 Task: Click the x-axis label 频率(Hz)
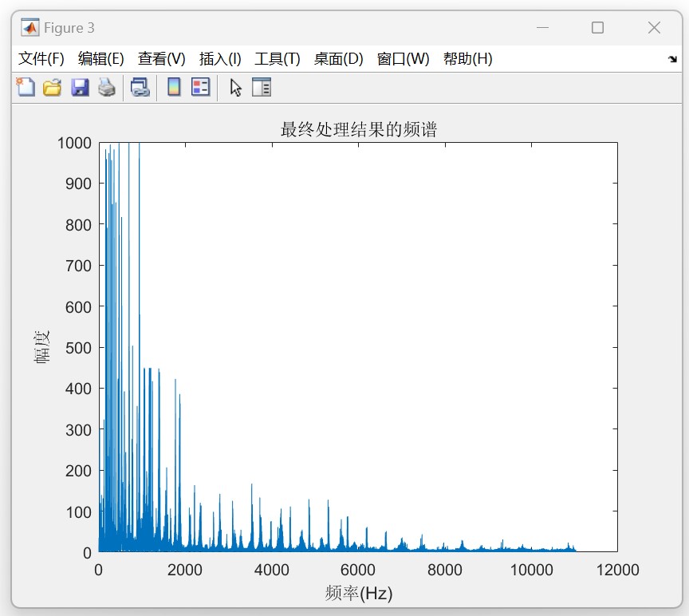coord(359,593)
